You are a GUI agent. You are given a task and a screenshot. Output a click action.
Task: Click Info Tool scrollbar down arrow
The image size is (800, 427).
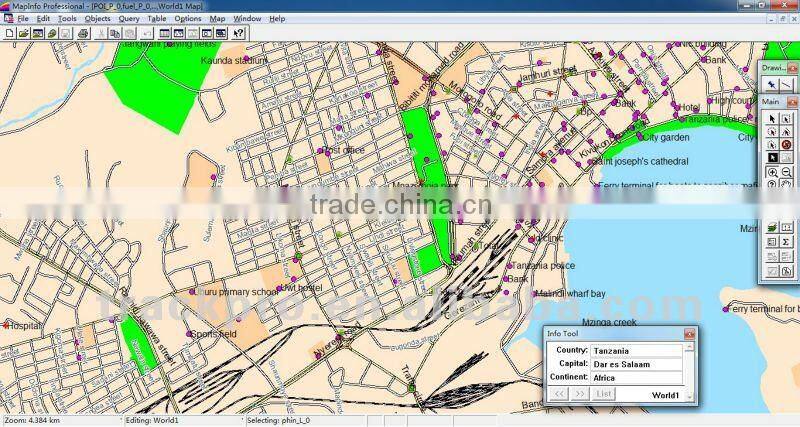(689, 397)
